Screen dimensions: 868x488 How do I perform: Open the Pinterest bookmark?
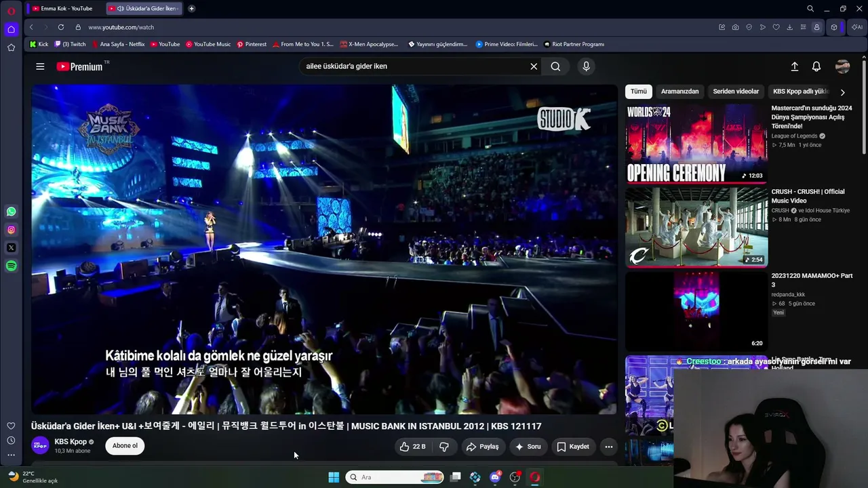tap(252, 44)
